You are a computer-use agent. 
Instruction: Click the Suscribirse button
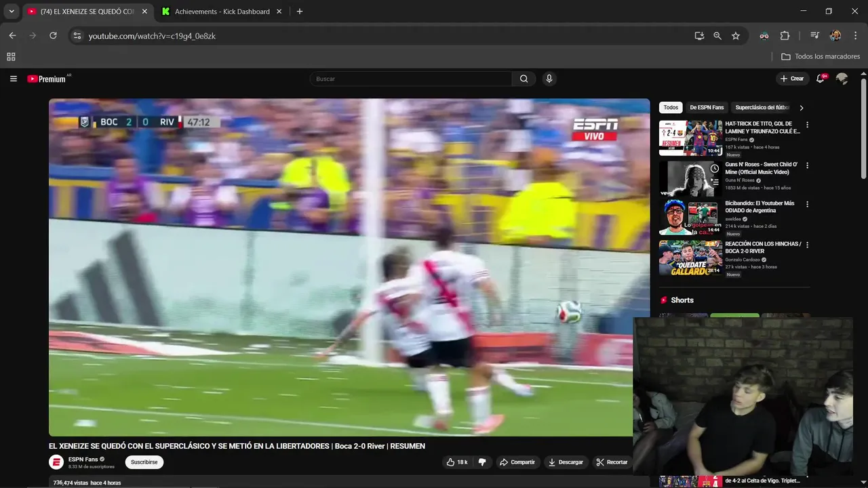coord(144,462)
